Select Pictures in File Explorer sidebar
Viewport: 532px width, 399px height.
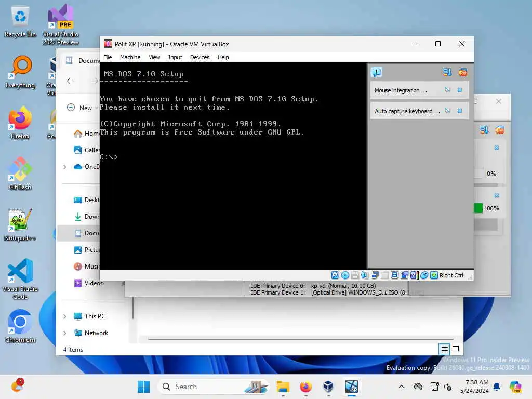tap(87, 250)
